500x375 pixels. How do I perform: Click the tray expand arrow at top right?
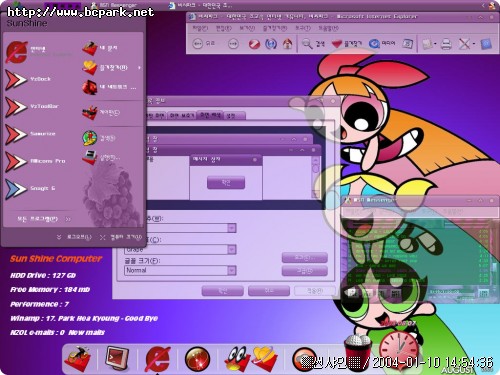[x=483, y=5]
